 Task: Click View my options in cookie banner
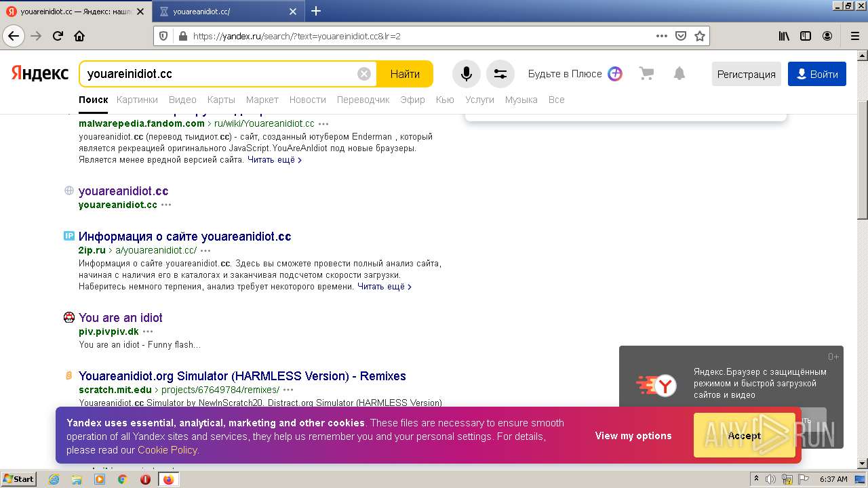click(x=633, y=436)
